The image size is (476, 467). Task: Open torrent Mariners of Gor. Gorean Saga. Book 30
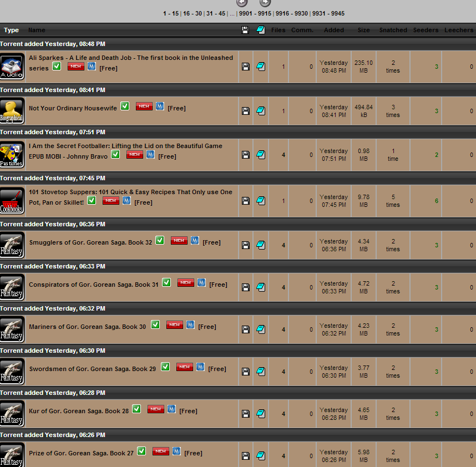[x=88, y=327]
